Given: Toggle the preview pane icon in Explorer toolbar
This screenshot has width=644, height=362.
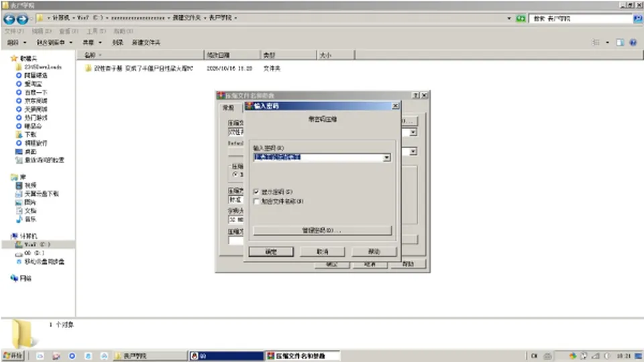Looking at the screenshot, I should click(x=620, y=42).
